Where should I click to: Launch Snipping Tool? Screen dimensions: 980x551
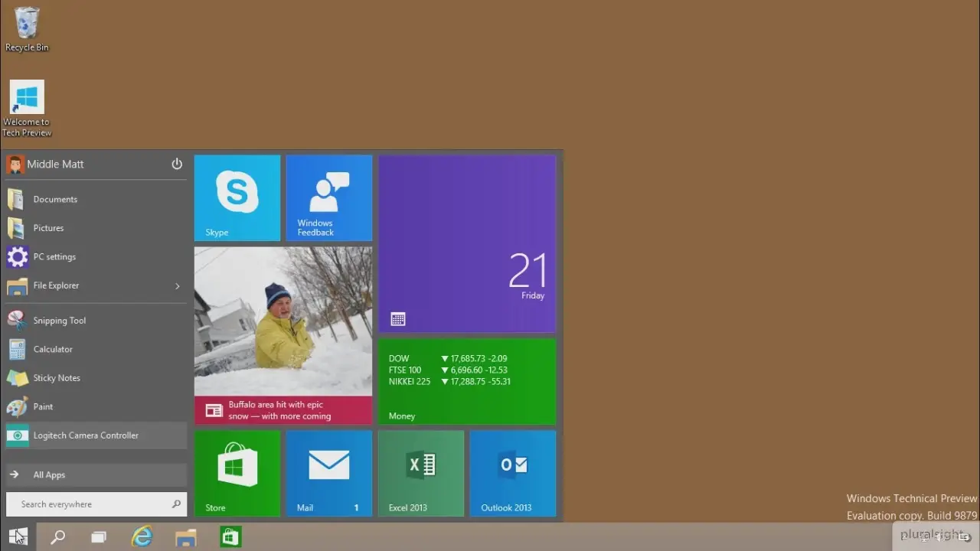coord(96,321)
